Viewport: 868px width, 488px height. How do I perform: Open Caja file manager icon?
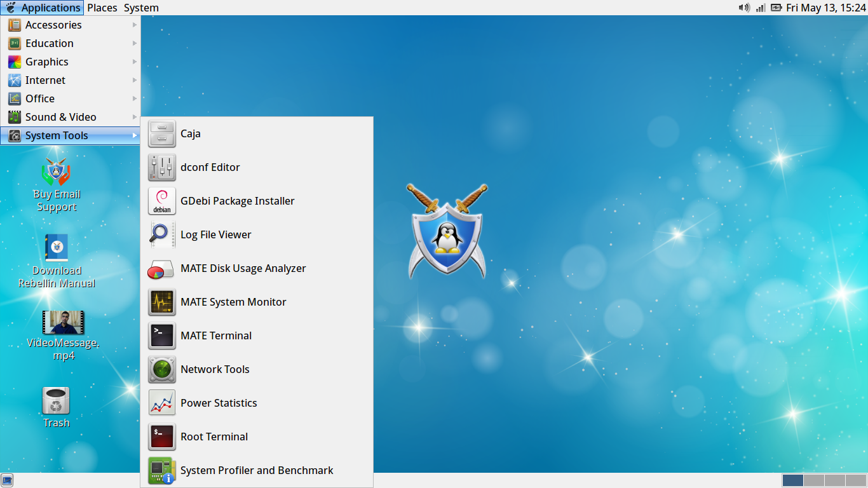click(x=162, y=134)
